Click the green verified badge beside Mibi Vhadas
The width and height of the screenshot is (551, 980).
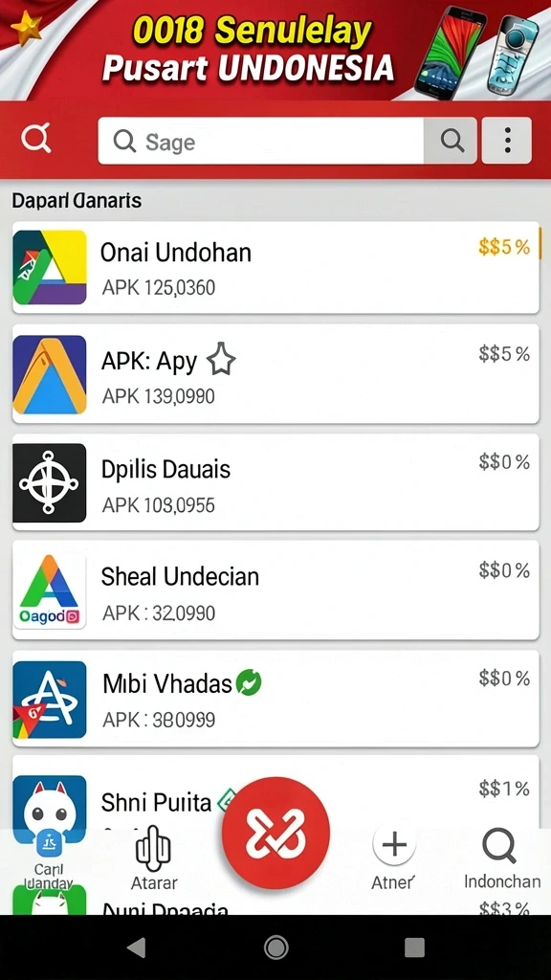(249, 683)
